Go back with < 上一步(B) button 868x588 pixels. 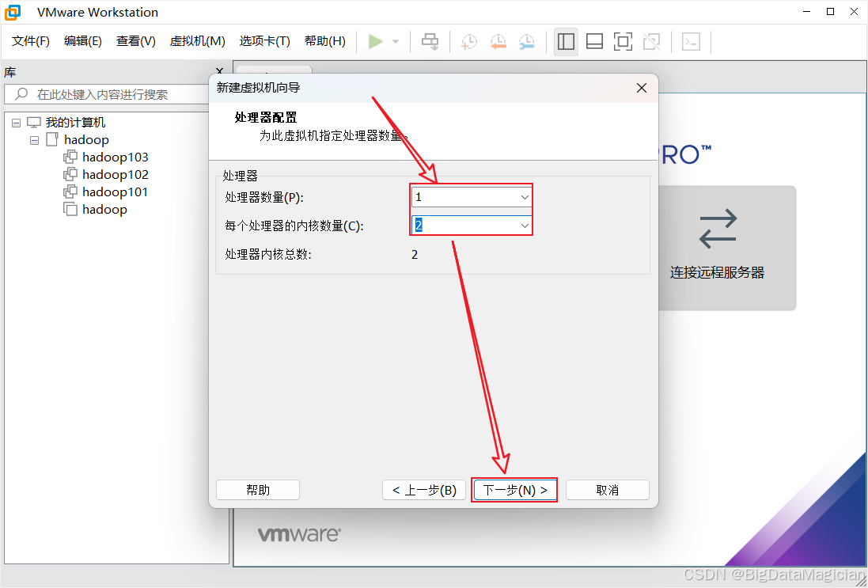tap(425, 490)
